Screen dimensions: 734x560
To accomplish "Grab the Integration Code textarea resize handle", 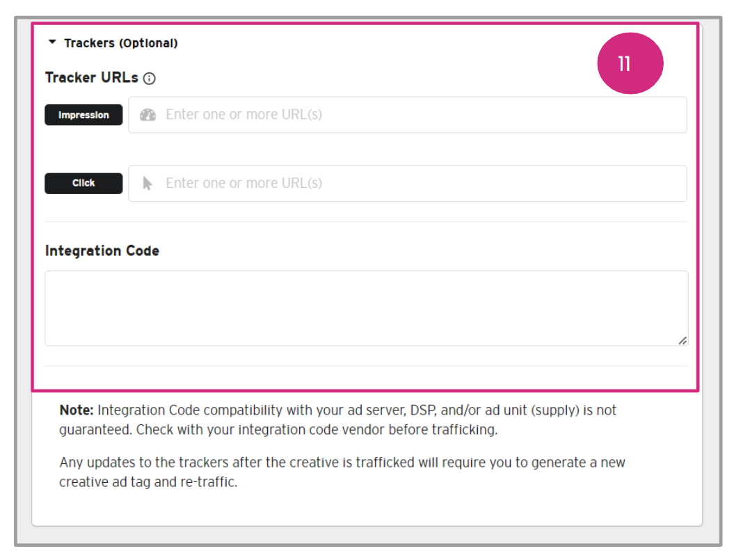I will (x=683, y=340).
